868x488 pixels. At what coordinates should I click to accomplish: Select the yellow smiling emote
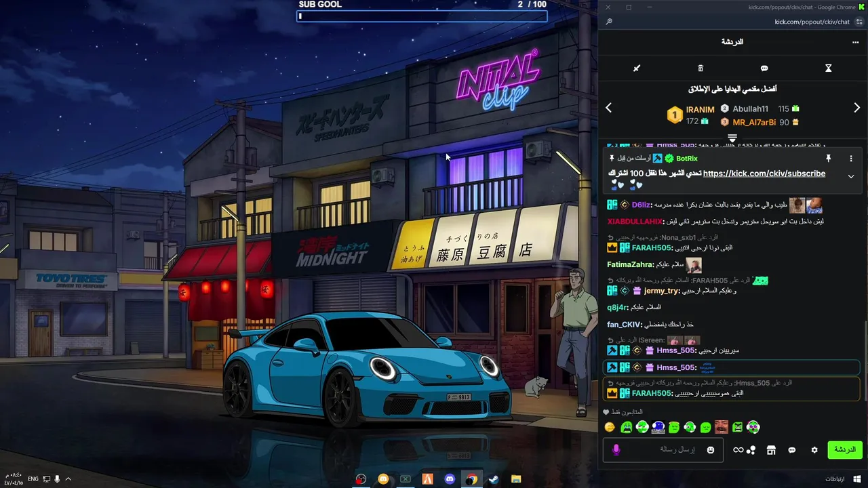tap(610, 427)
